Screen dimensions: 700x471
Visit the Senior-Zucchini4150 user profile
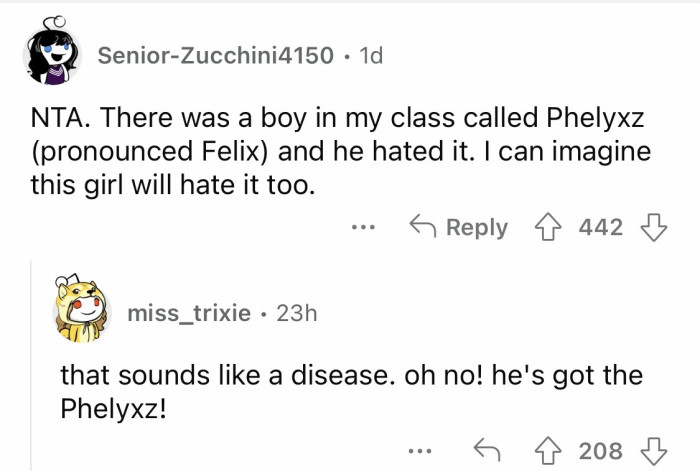(215, 56)
